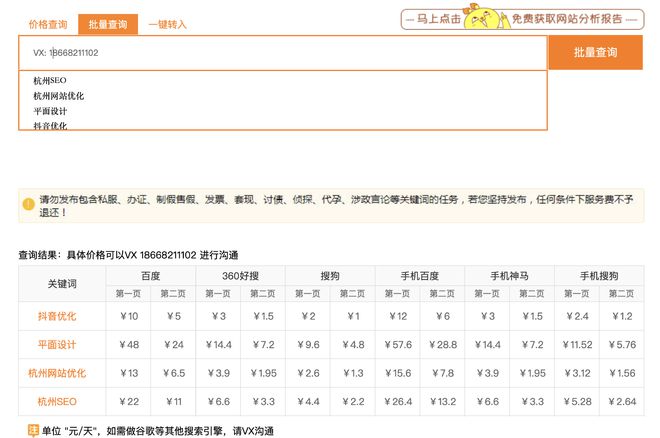Click the ¥57.6 price in 平面设计 row
660x438 pixels.
point(398,345)
